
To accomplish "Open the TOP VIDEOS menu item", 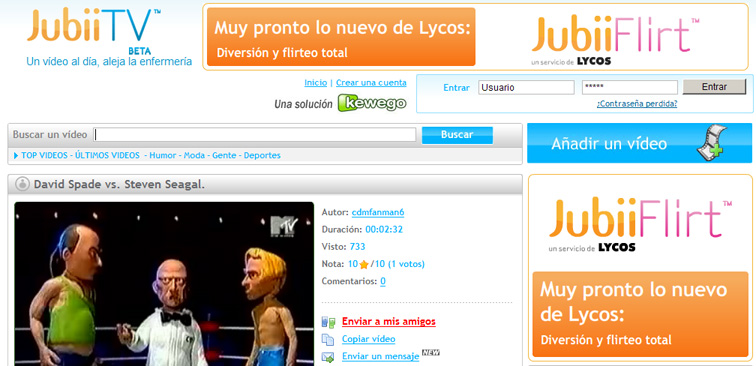I will click(45, 155).
